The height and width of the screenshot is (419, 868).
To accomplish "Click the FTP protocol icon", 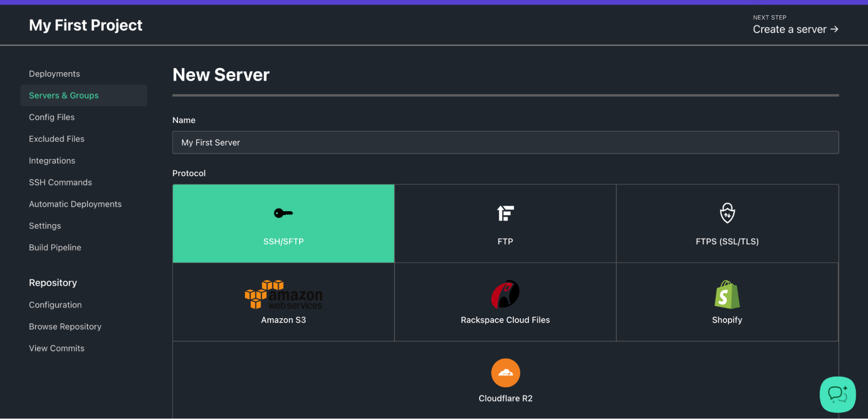I will [x=505, y=213].
